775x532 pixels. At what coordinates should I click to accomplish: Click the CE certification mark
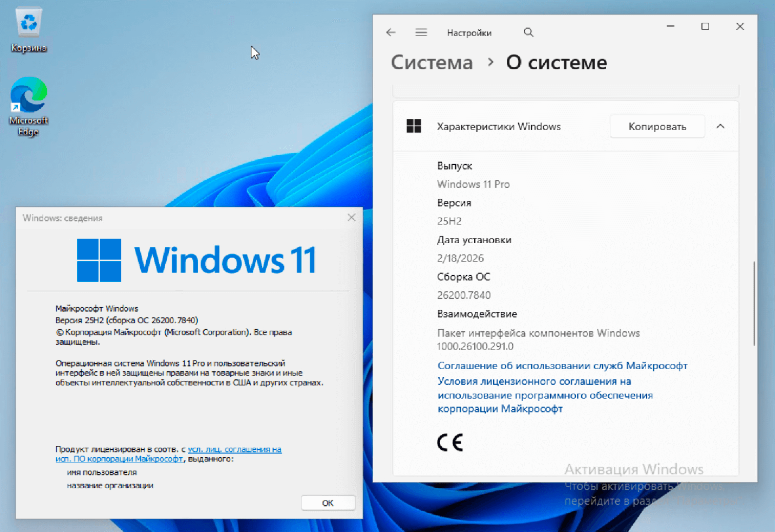click(450, 442)
